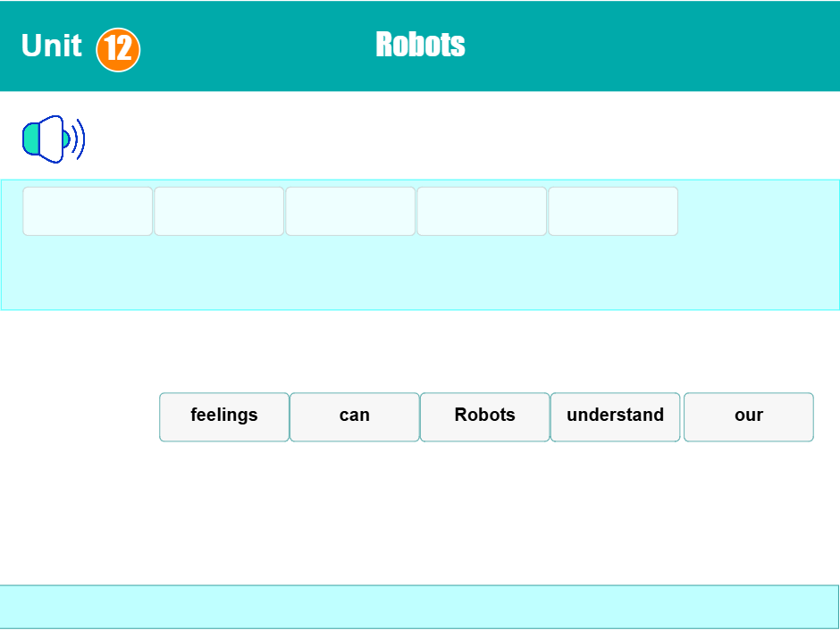Choose the 'understand' word tile
The image size is (840, 630).
click(615, 416)
